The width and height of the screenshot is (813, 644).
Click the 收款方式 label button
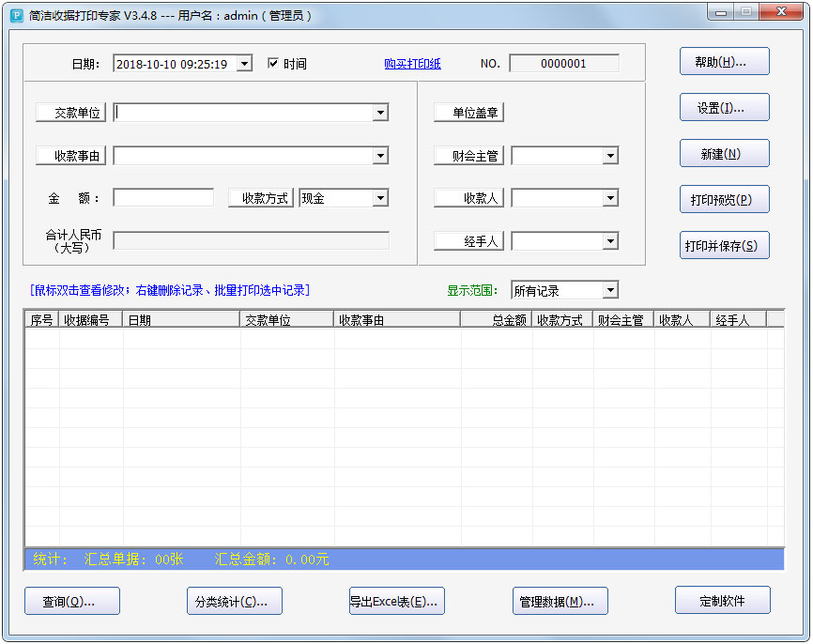pyautogui.click(x=261, y=198)
